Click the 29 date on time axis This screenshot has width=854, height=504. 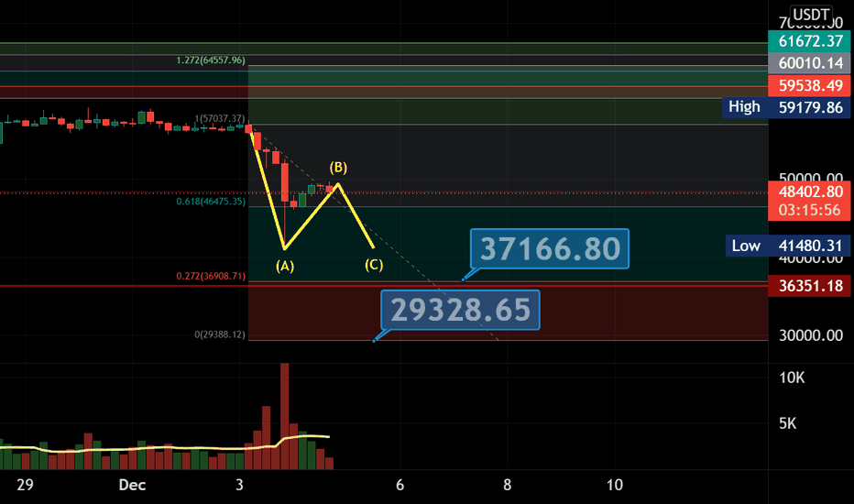pyautogui.click(x=25, y=485)
